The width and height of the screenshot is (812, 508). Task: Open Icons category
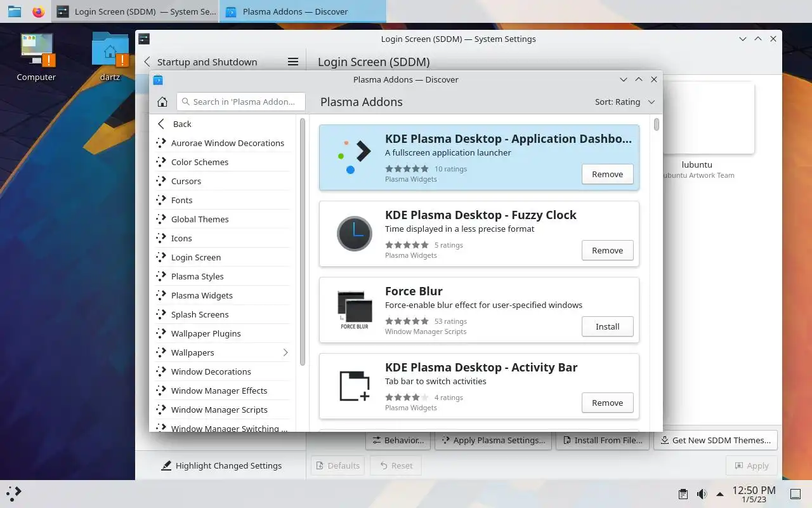(223, 238)
